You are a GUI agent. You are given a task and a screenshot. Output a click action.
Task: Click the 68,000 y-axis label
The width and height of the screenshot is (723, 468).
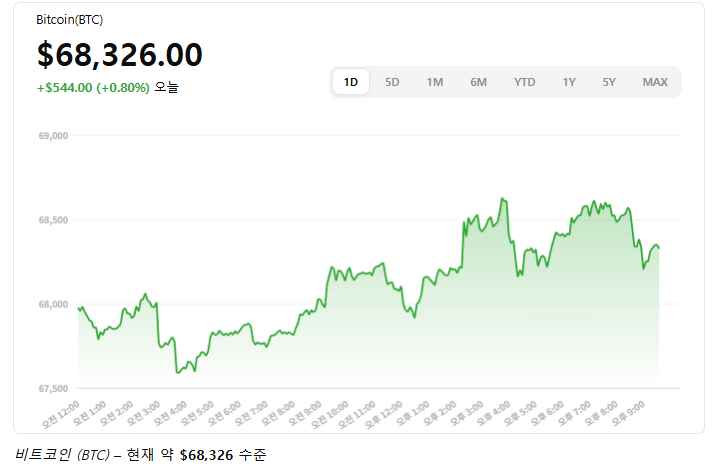point(53,304)
